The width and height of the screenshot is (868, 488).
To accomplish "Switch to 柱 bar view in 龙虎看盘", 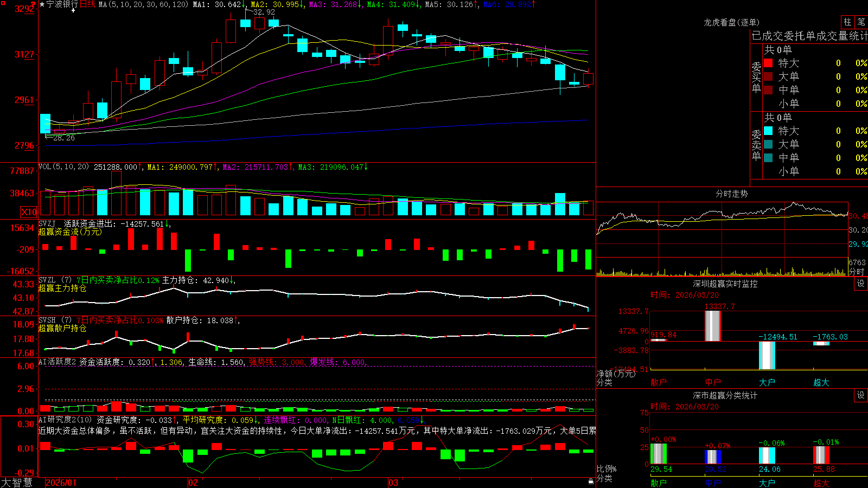I will pyautogui.click(x=847, y=22).
